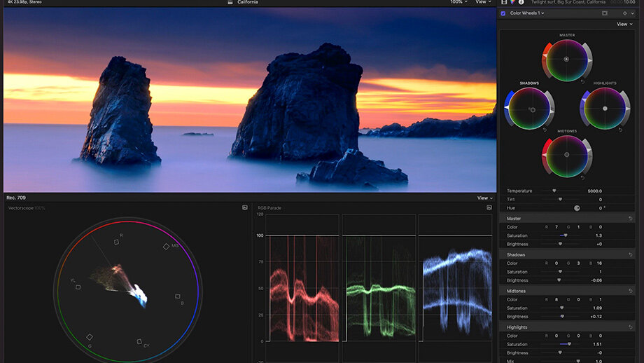Screen dimensions: 644x363
Task: Reset the Midtones color wheel
Action: [x=582, y=177]
